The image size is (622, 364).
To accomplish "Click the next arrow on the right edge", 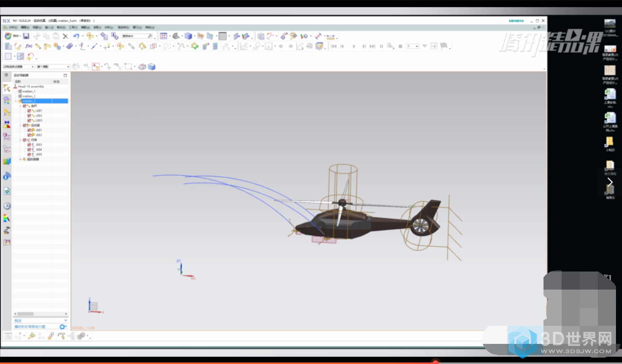I will [610, 182].
